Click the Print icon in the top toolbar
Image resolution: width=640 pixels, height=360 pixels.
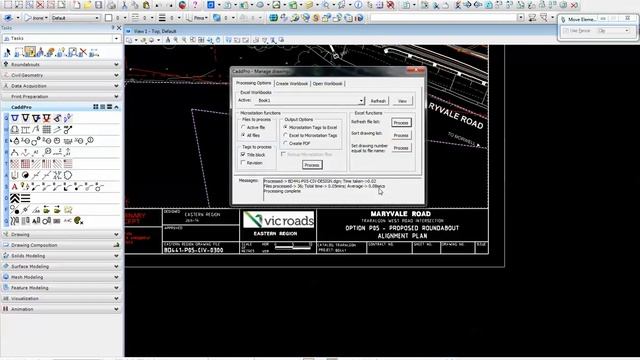tap(111, 5)
